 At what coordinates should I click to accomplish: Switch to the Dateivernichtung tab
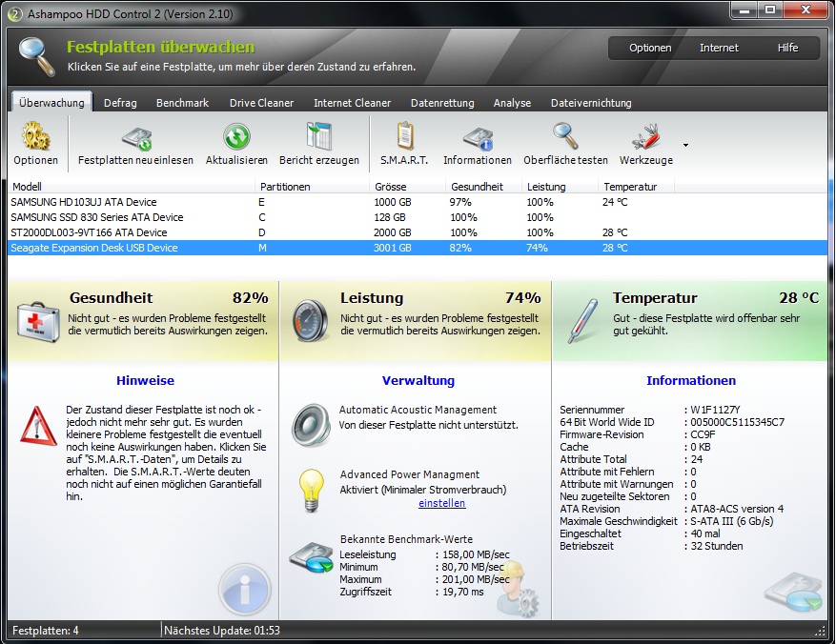pyautogui.click(x=591, y=103)
